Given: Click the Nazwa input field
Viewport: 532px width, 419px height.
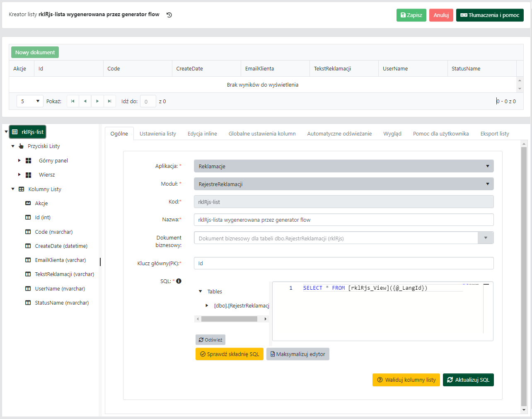Looking at the screenshot, I should pyautogui.click(x=343, y=220).
